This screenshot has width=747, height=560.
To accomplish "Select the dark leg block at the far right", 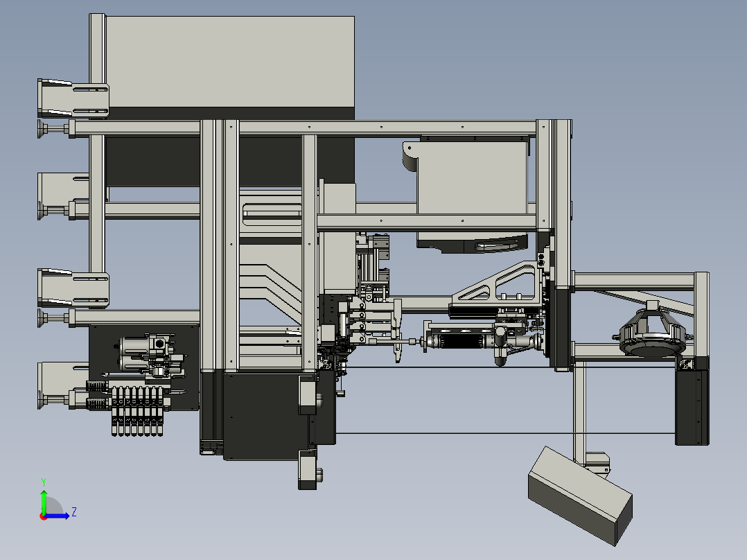I will 692,407.
